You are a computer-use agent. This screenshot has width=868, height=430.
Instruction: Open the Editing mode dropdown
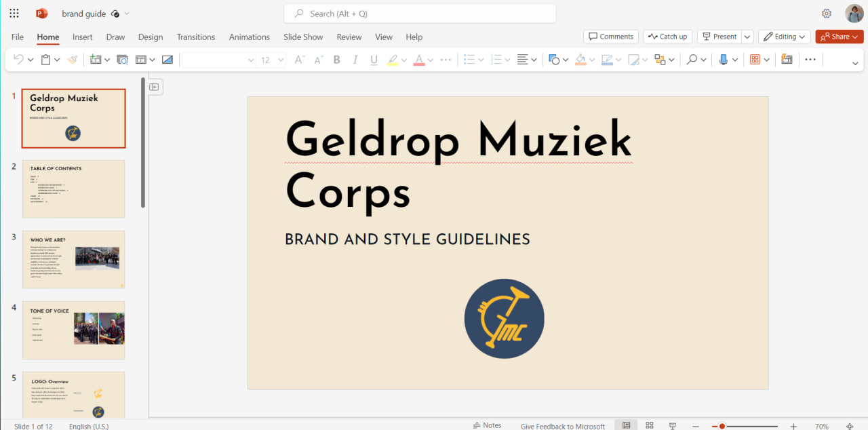tap(785, 37)
